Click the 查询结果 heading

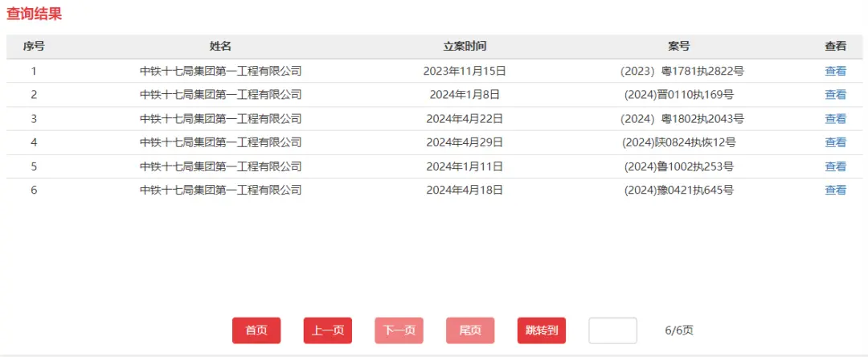35,14
